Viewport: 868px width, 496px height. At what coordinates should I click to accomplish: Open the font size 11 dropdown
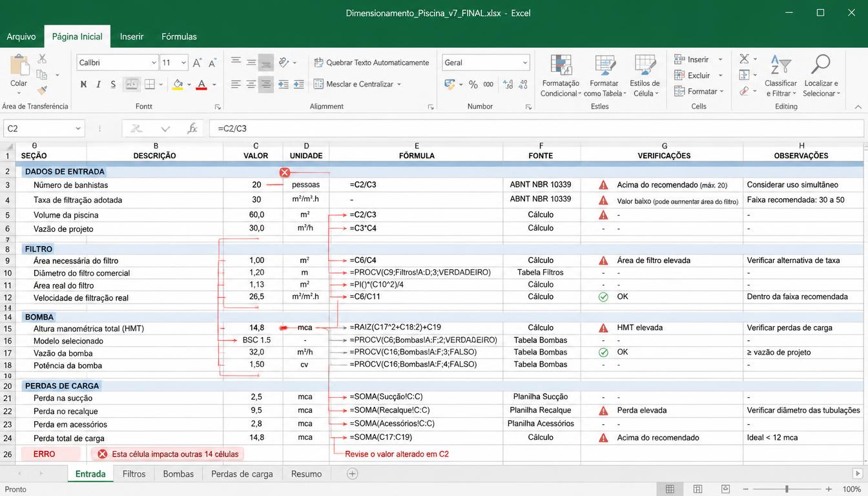183,63
